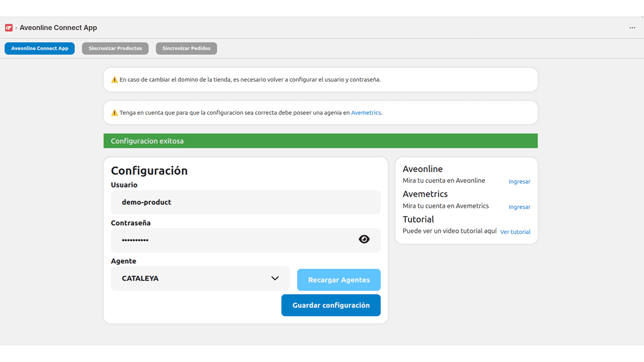Open the Sincronizar Pedidos tab

(186, 48)
